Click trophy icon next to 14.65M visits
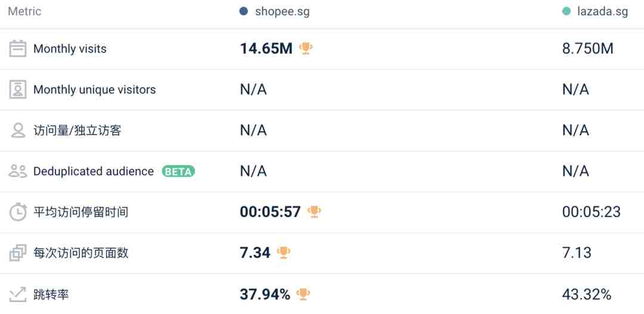The width and height of the screenshot is (644, 314). tap(306, 48)
